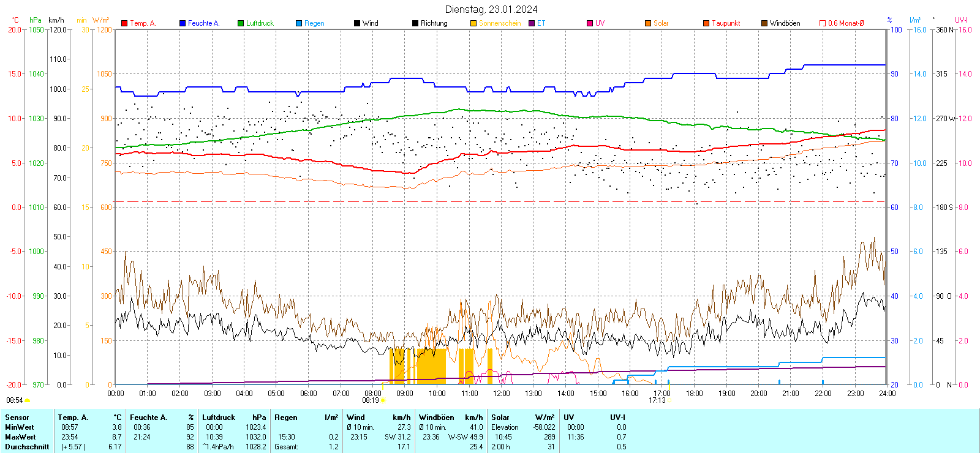The width and height of the screenshot is (980, 453).
Task: Click the Solar legend label
Action: [661, 23]
